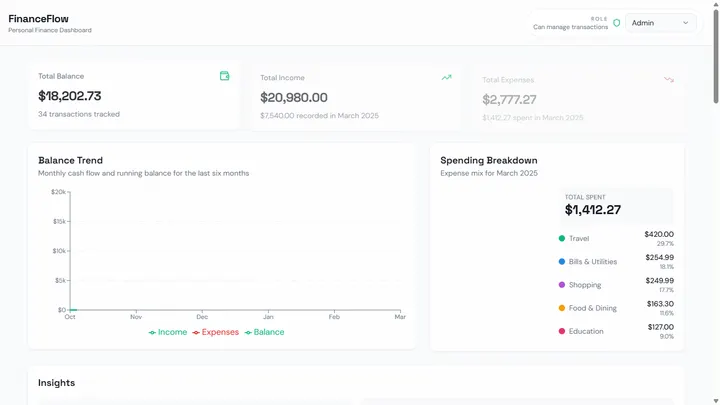This screenshot has width=720, height=405.
Task: Toggle the Income series in chart legend
Action: 168,332
